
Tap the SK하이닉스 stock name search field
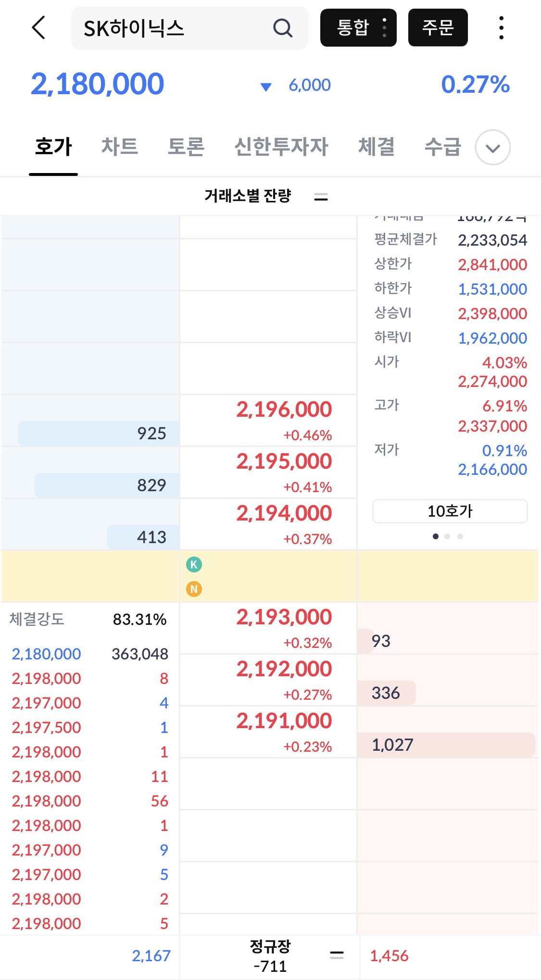tap(189, 28)
